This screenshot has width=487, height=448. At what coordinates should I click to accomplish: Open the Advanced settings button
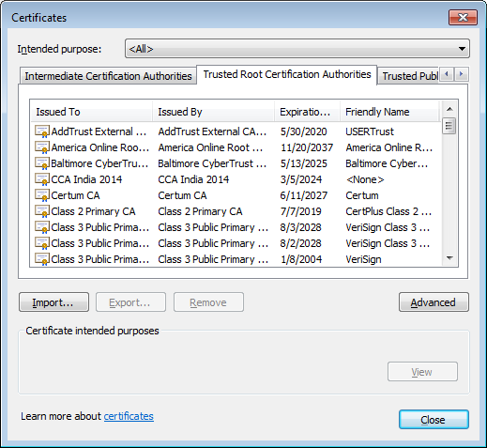[x=434, y=302]
